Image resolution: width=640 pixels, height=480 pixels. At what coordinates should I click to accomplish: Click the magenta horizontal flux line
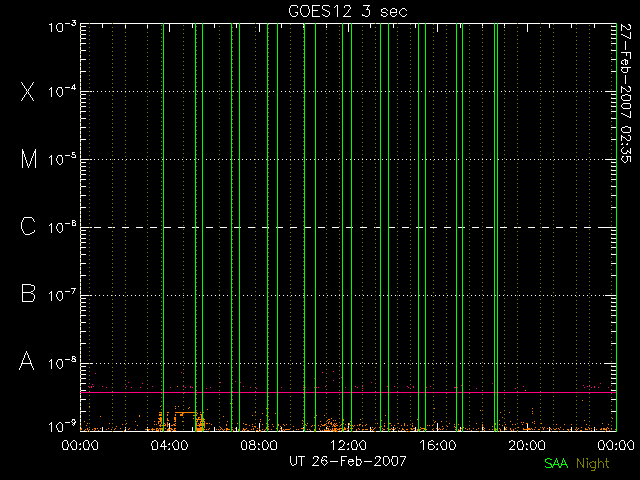(348, 392)
